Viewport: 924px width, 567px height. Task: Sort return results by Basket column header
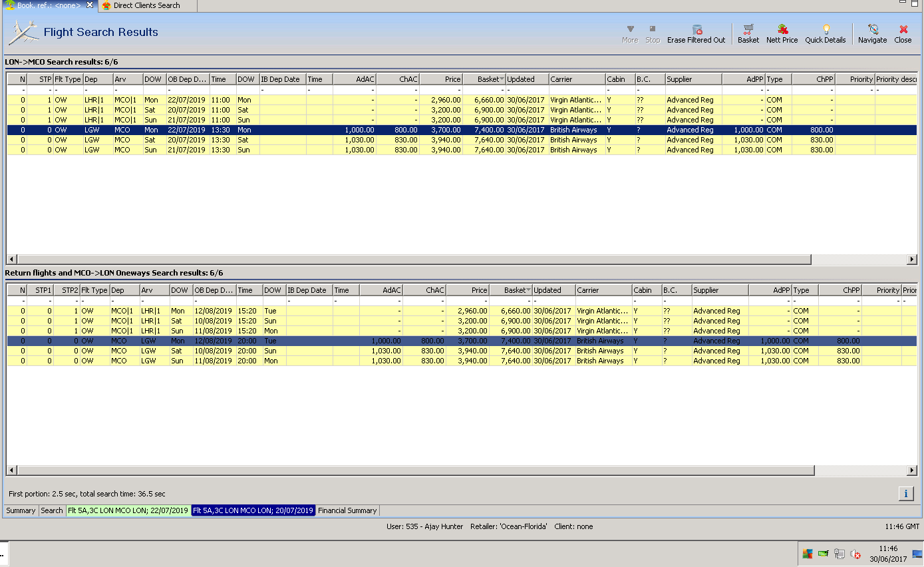[x=514, y=290]
